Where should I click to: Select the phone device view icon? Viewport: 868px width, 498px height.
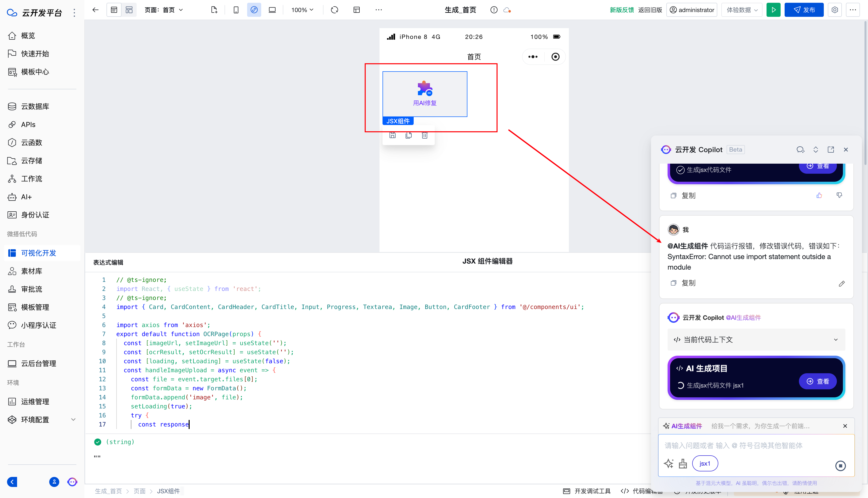click(236, 10)
